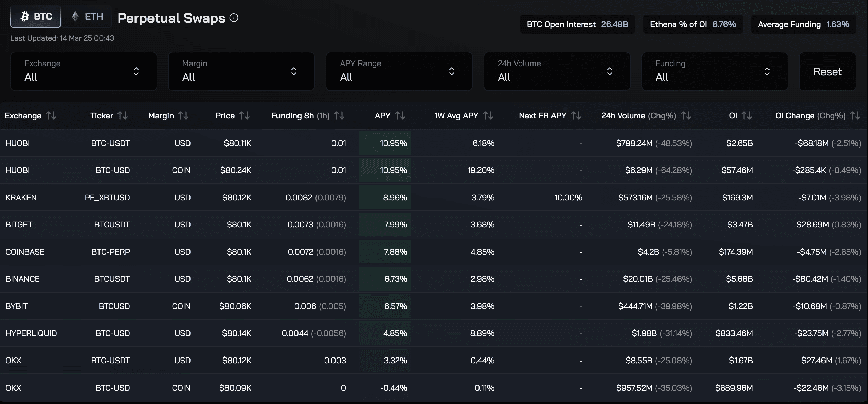Click the BTC-USD ticker in HUOBI row
This screenshot has width=868, height=404.
pos(113,170)
